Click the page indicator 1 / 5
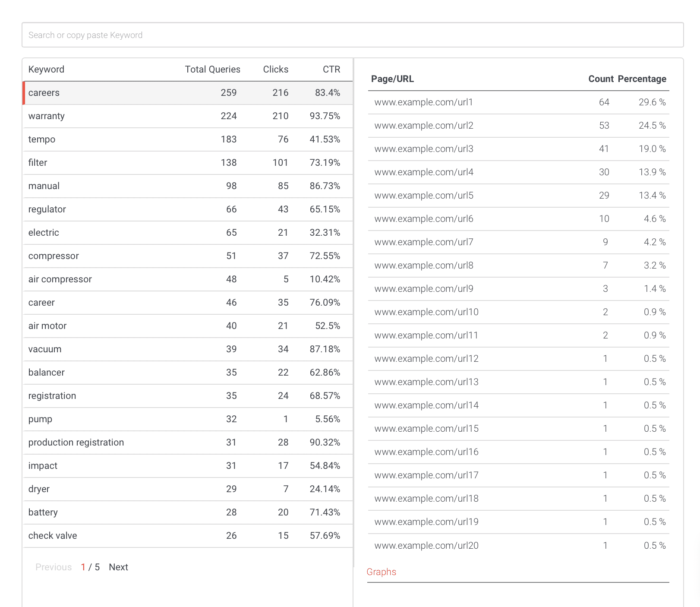 pyautogui.click(x=90, y=567)
